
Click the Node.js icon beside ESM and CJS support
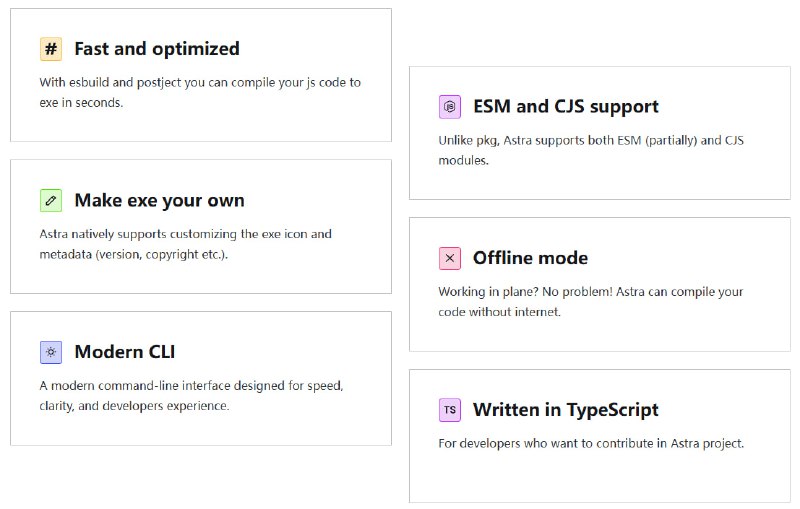(x=450, y=107)
